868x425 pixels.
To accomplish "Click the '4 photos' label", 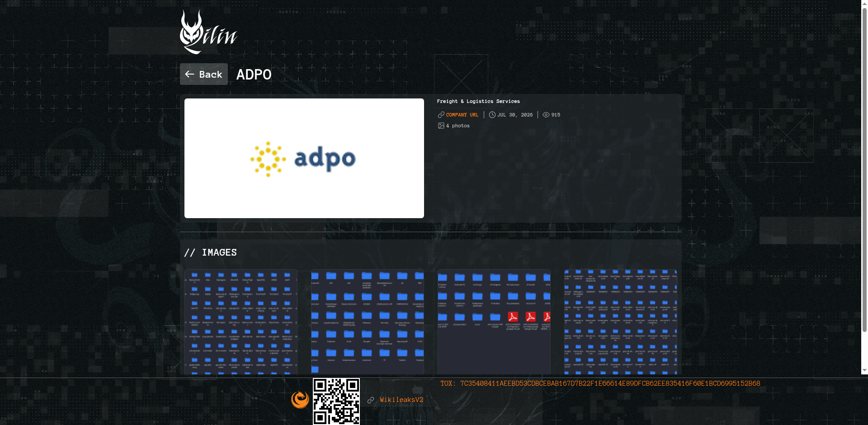I will 458,126.
